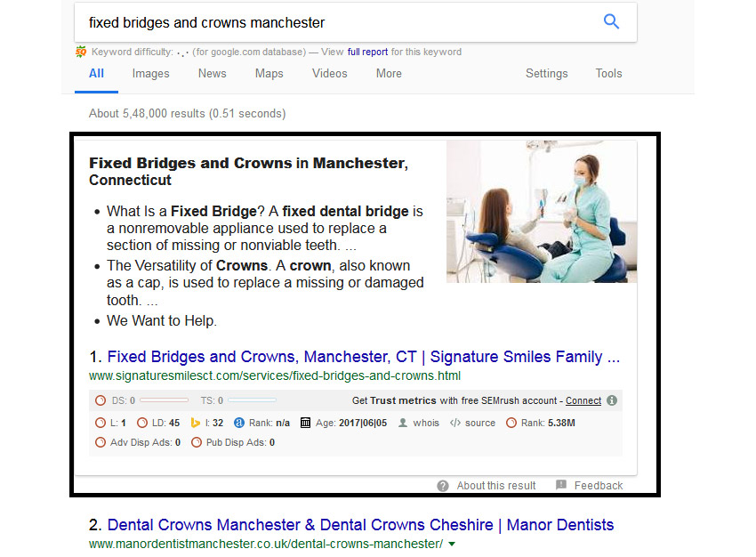Screen dimensions: 756x557
Task: Click the DS metric circle icon
Action: coord(101,400)
